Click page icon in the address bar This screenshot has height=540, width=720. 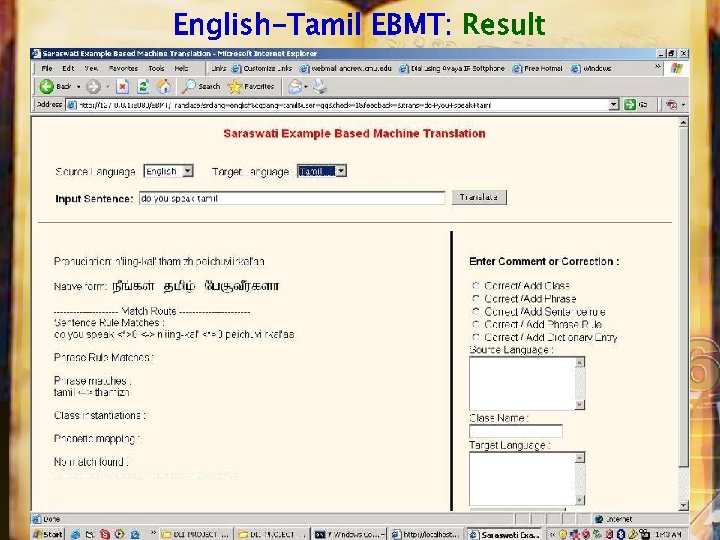tap(71, 105)
